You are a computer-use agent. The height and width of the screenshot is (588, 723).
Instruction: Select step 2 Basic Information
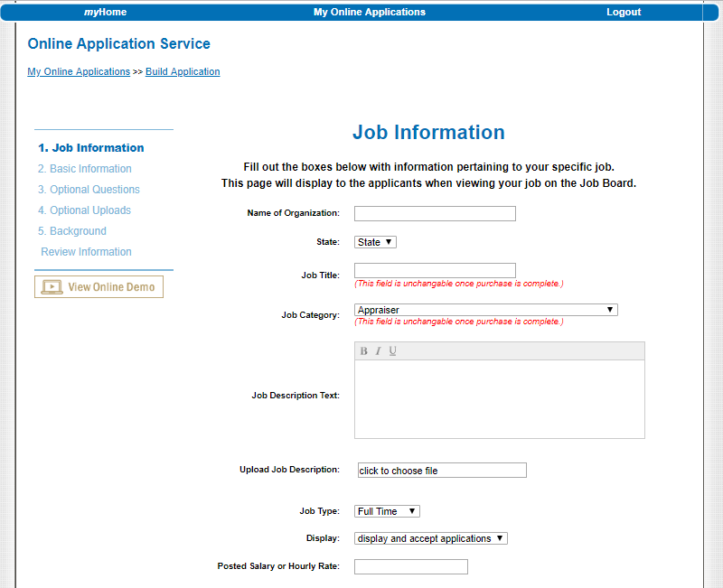pyautogui.click(x=85, y=169)
